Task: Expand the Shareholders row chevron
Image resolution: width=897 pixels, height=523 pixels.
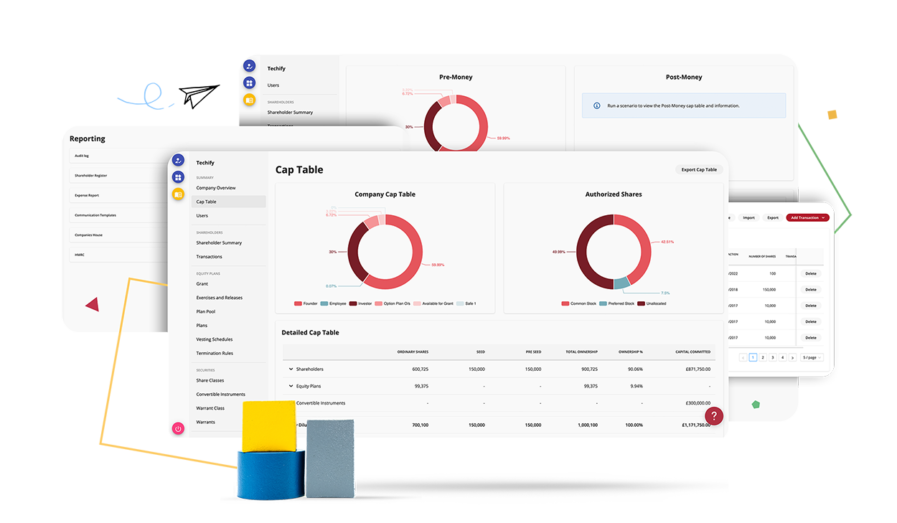Action: (291, 369)
